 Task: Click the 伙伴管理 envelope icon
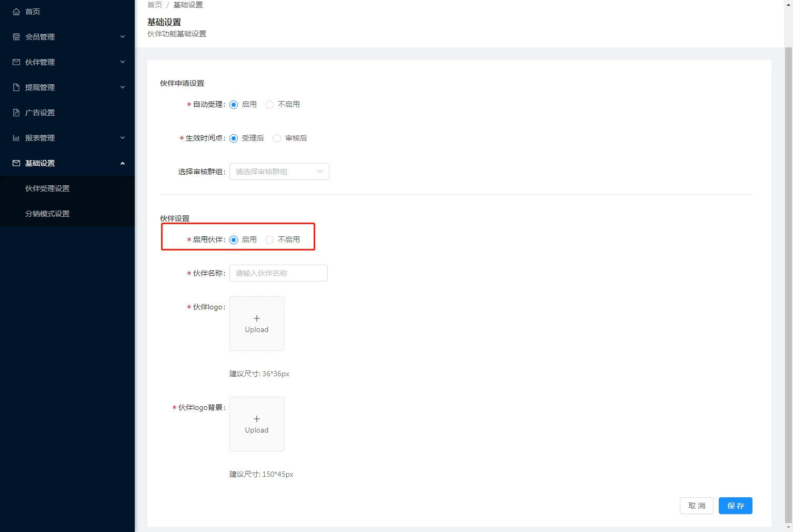[x=16, y=62]
